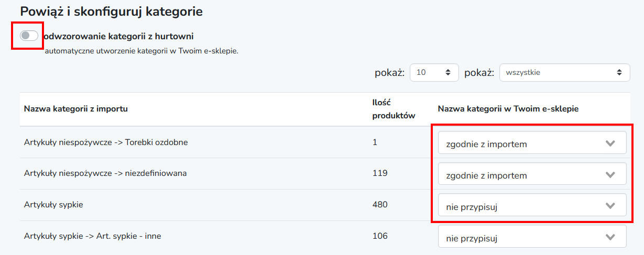This screenshot has width=644, height=255.
Task: Select the 'Artykuły niespożywcze -> Torebki ozdobne' row name
Action: point(106,142)
